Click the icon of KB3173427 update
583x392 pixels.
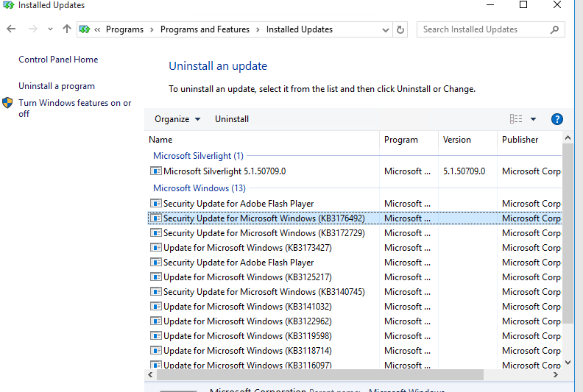(x=155, y=247)
